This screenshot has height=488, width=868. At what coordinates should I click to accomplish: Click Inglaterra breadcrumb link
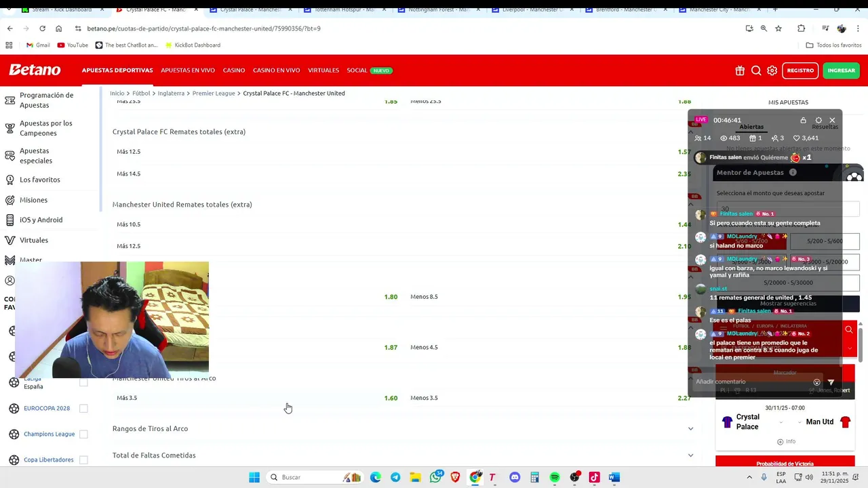[x=171, y=93]
